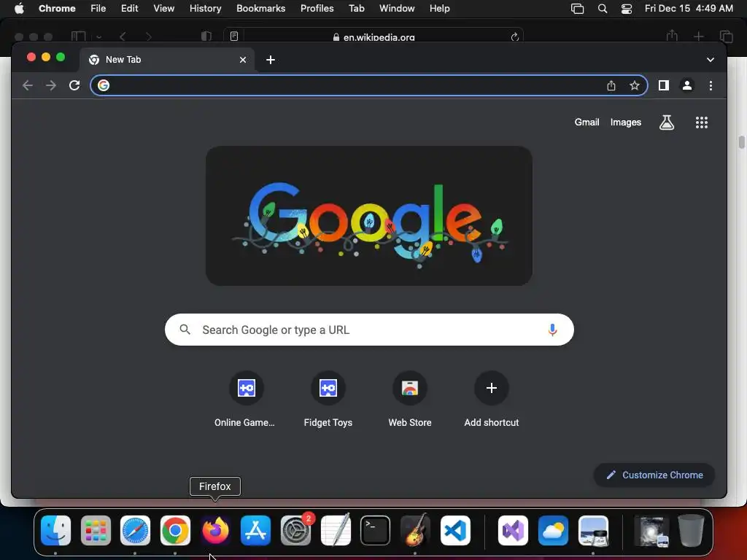Open the Profiles menu
The width and height of the screenshot is (747, 560).
pos(317,8)
